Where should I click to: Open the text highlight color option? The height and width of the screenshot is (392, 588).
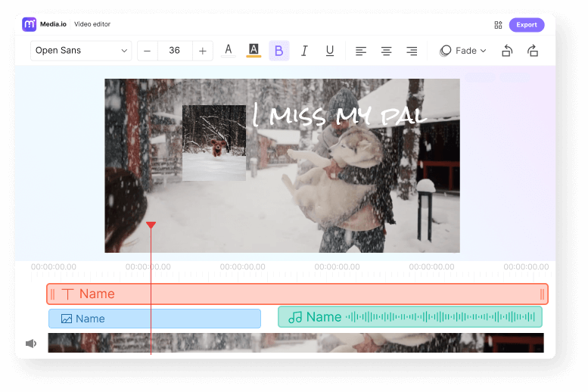click(x=254, y=51)
